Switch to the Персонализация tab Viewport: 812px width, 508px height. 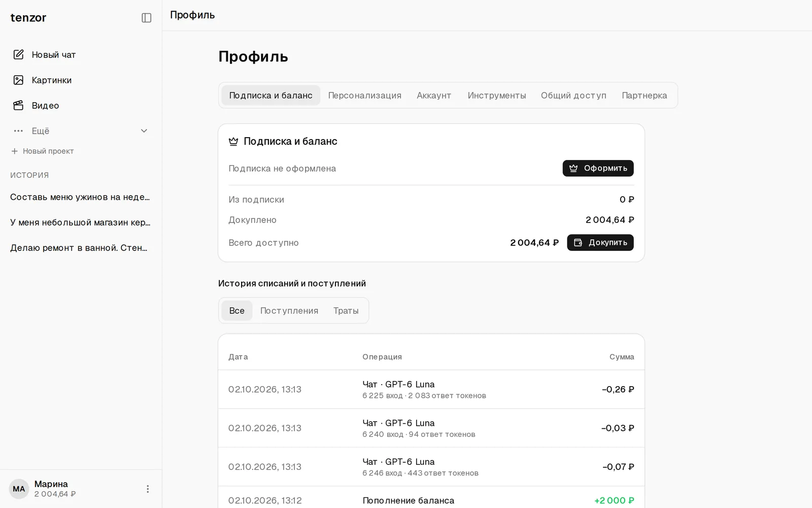364,95
